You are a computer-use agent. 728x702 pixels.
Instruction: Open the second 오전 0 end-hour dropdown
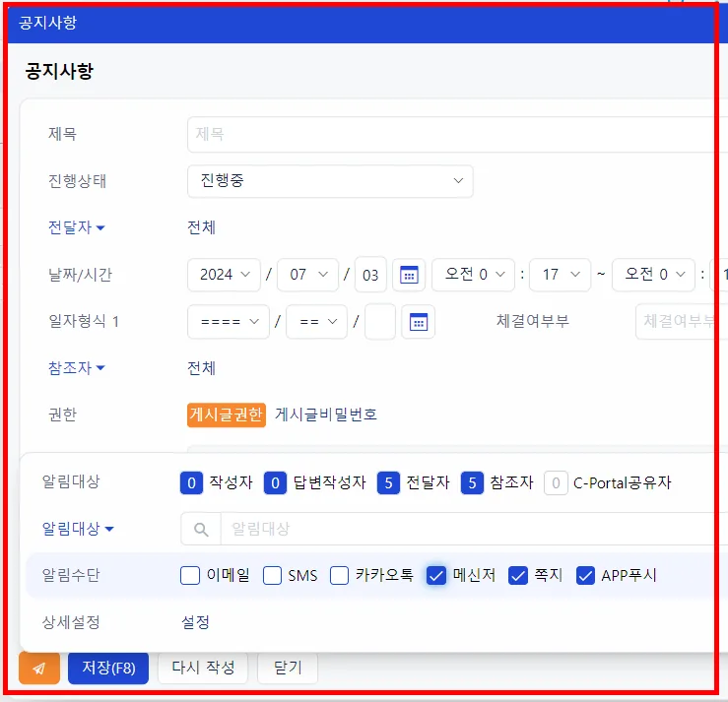tap(653, 275)
